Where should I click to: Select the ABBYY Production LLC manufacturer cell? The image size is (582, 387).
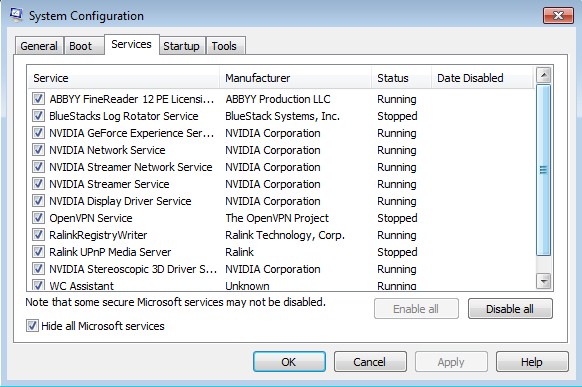(278, 99)
